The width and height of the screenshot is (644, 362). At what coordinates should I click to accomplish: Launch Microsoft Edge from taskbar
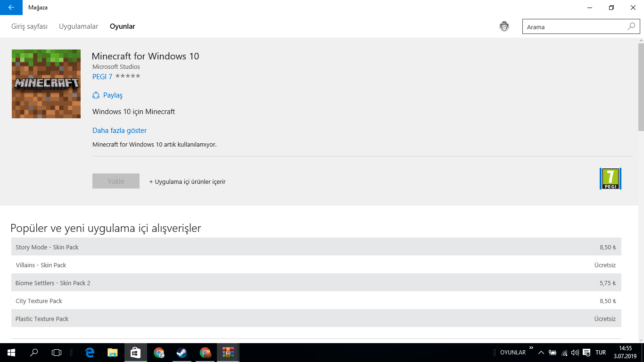(x=90, y=353)
